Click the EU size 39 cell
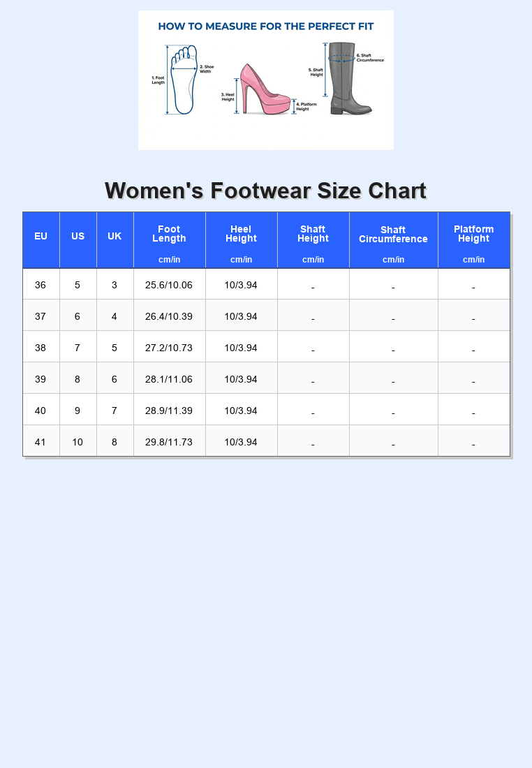Viewport: 532px width, 768px height. pyautogui.click(x=40, y=379)
